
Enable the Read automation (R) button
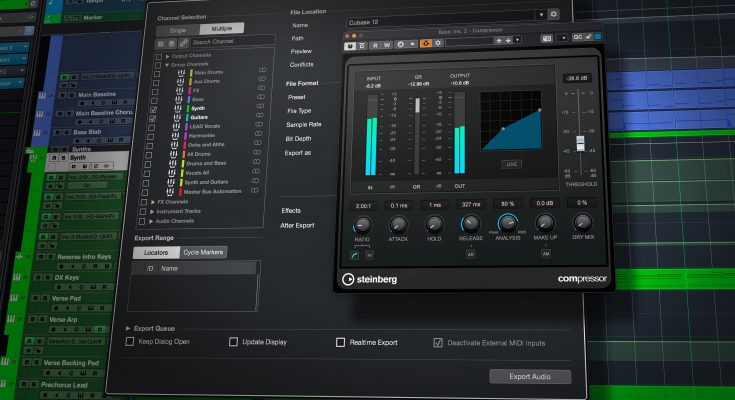pyautogui.click(x=374, y=44)
